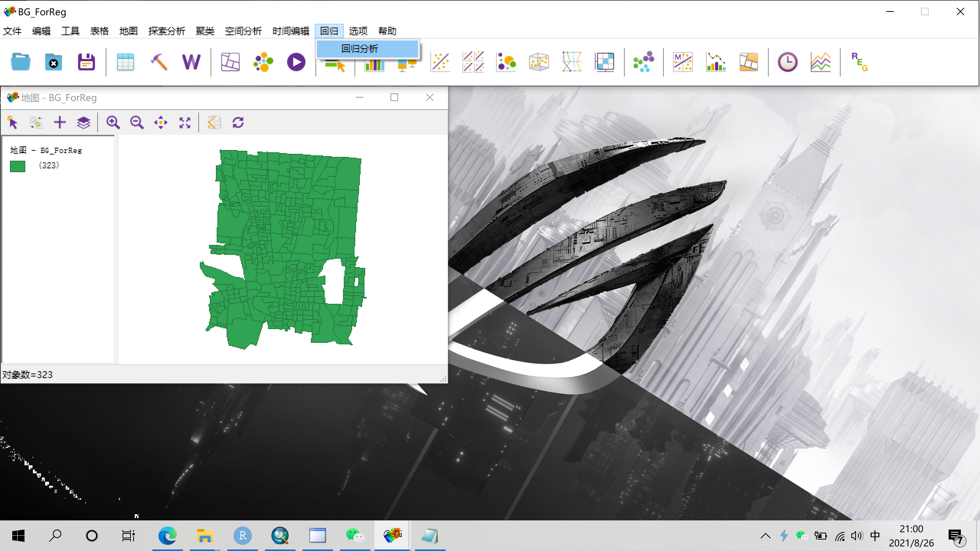Maximize the 地图 - BG_ForReg window
Viewport: 980px width, 551px height.
pos(394,98)
